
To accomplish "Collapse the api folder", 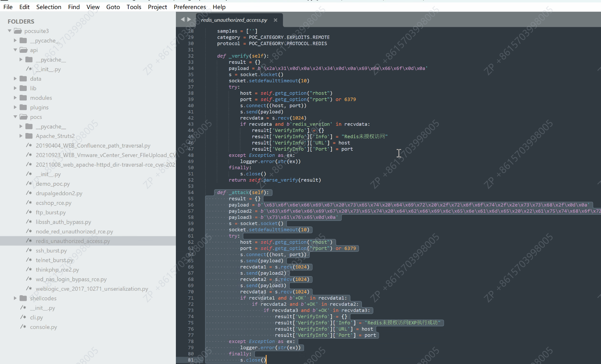I will [x=15, y=50].
